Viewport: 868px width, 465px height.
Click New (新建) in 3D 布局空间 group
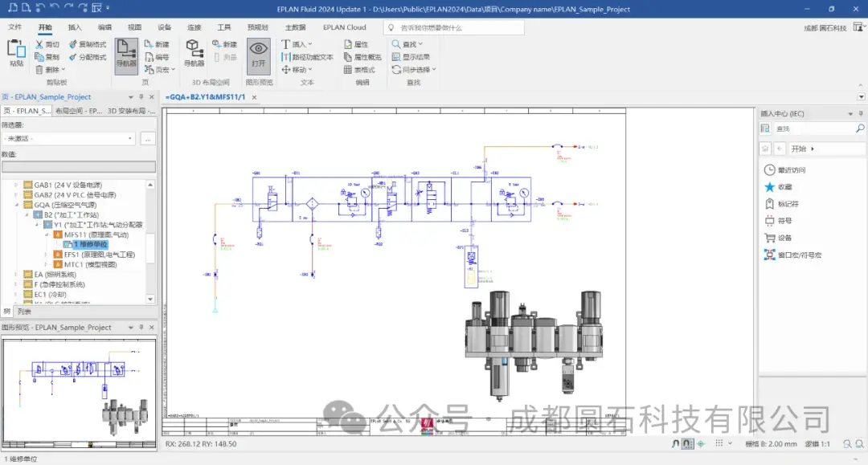click(216, 44)
